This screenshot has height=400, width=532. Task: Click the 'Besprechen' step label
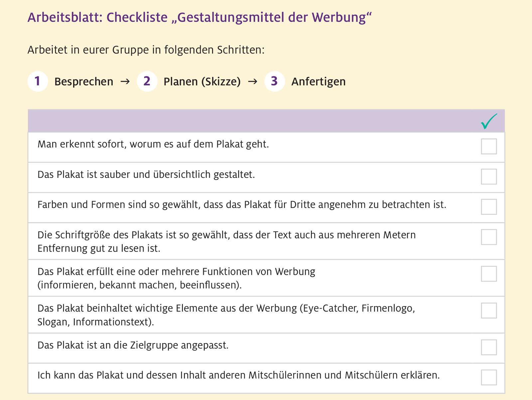tap(84, 82)
